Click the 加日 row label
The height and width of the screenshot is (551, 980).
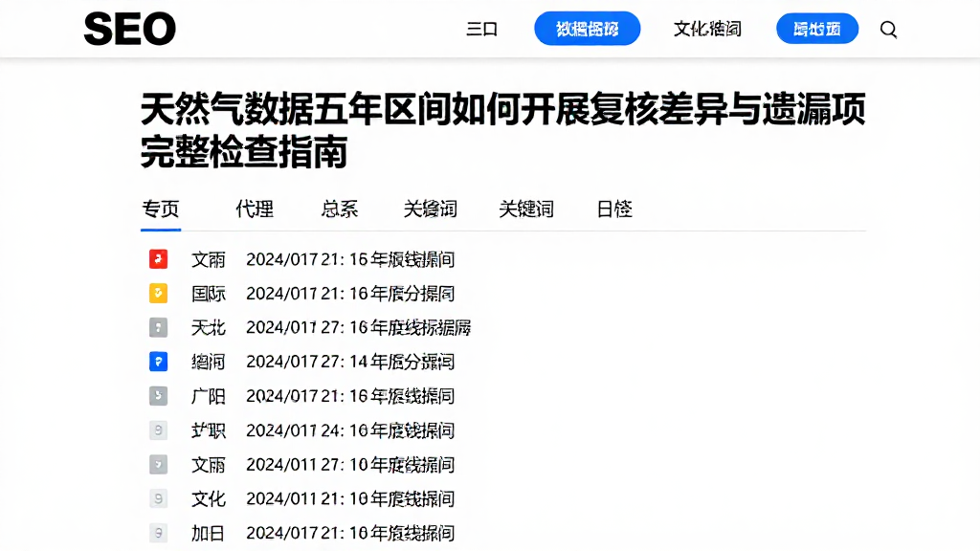[x=208, y=534]
